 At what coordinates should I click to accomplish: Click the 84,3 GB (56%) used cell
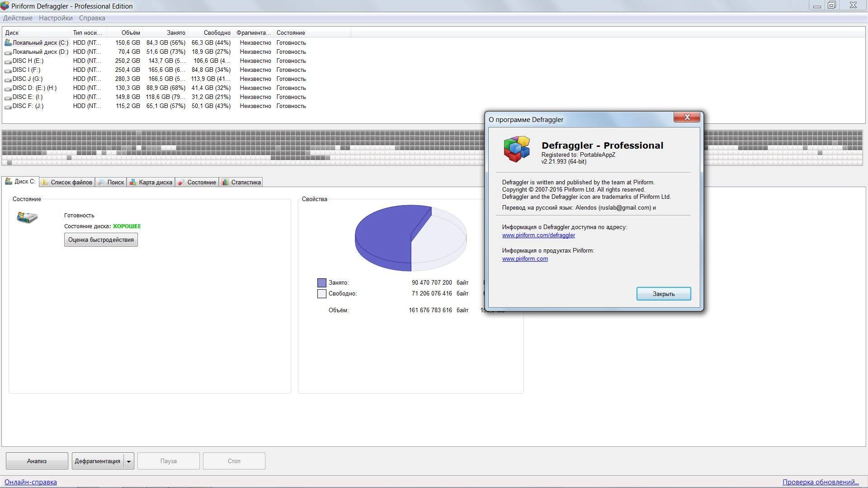pyautogui.click(x=165, y=43)
